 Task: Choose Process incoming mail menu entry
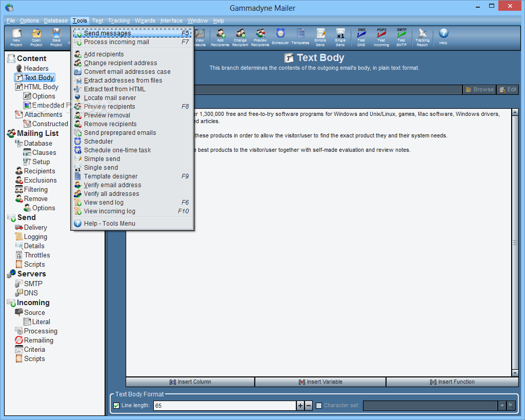click(x=132, y=42)
